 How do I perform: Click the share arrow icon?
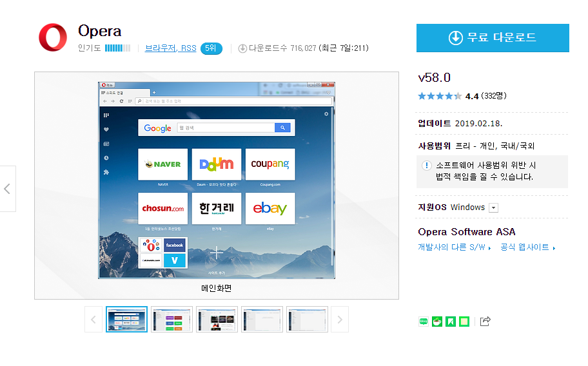(x=485, y=322)
